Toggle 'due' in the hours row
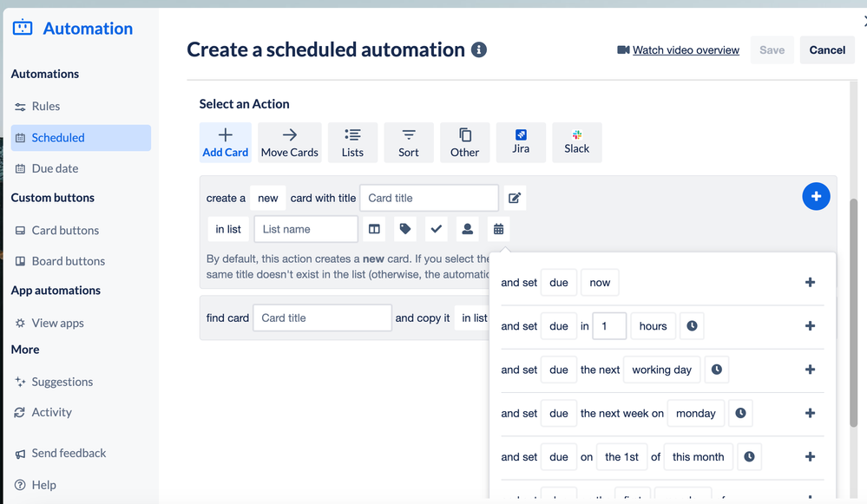This screenshot has height=504, width=867. tap(558, 326)
